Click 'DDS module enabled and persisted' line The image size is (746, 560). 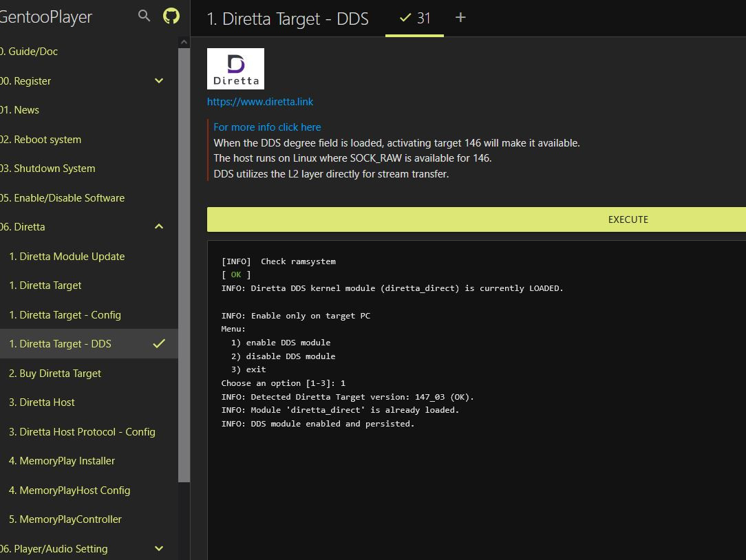tap(318, 424)
